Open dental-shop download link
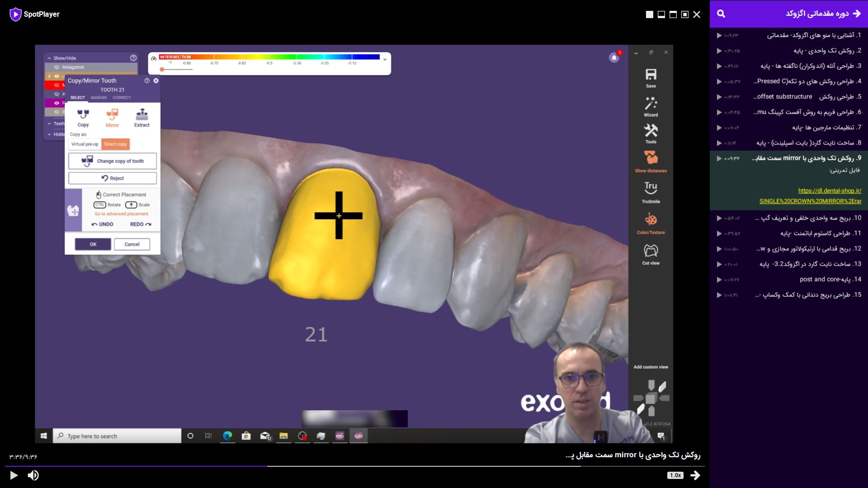 pos(810,196)
